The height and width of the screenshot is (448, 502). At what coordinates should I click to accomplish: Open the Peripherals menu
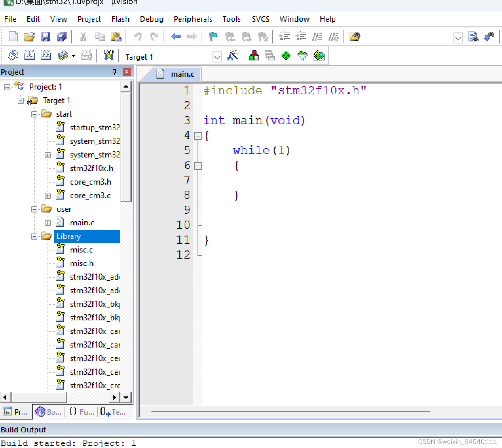click(193, 19)
